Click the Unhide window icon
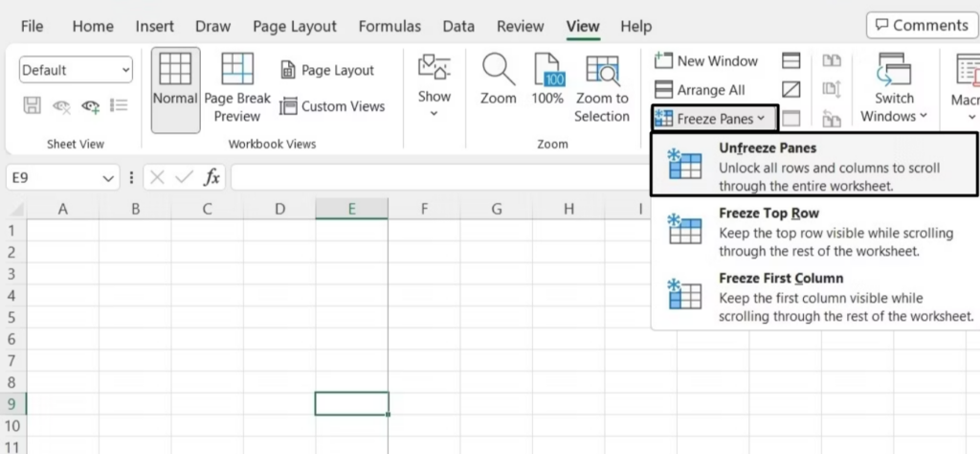 [791, 118]
